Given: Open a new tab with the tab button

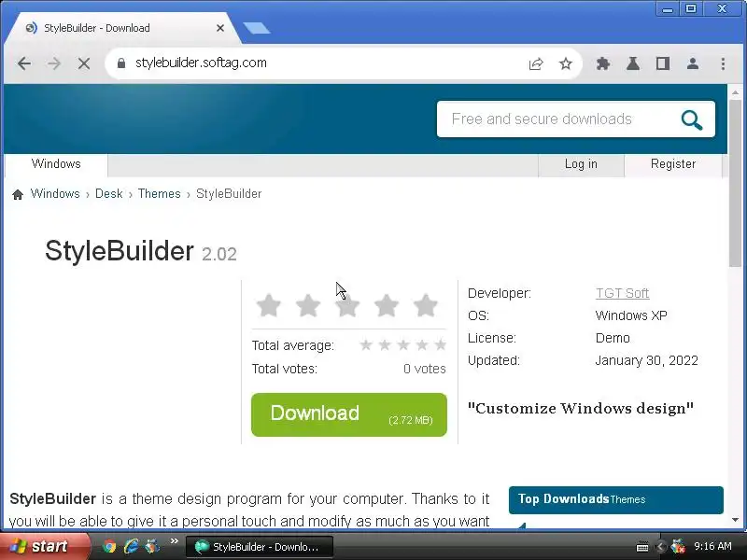Looking at the screenshot, I should point(256,28).
